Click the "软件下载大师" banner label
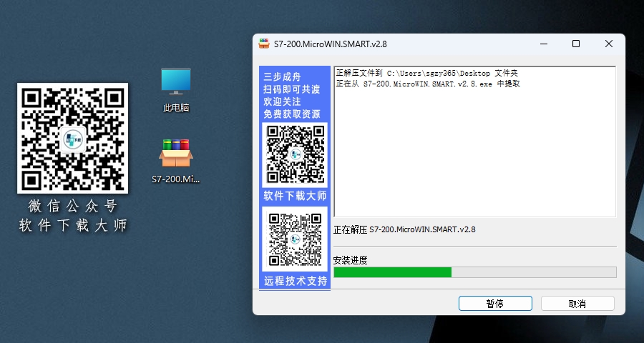The width and height of the screenshot is (644, 343). click(295, 196)
